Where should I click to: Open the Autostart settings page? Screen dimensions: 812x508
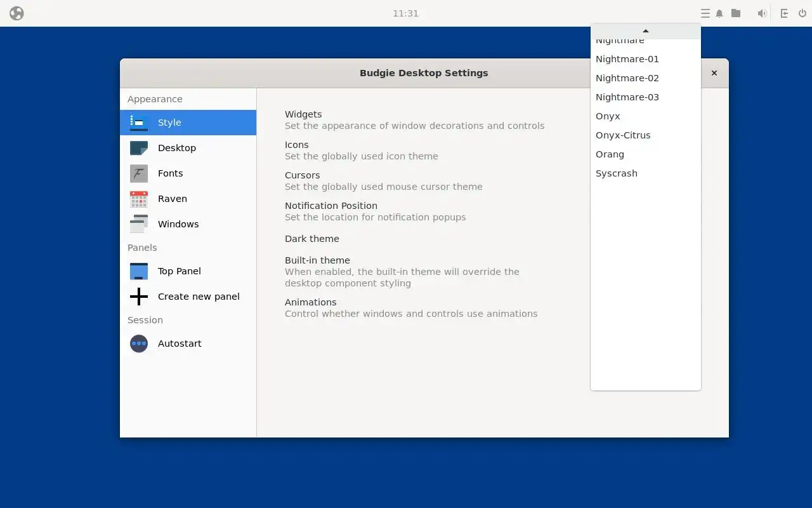(x=188, y=344)
